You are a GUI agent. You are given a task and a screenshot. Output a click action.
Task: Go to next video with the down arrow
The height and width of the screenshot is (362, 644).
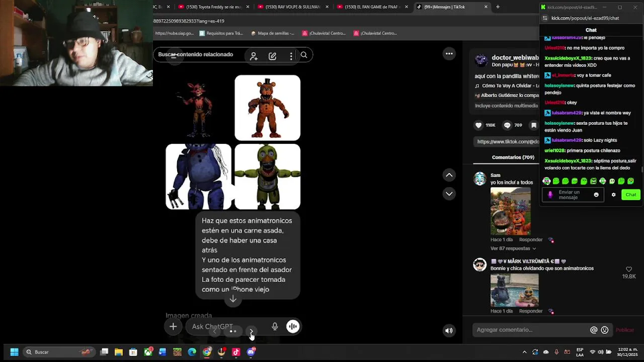[449, 194]
